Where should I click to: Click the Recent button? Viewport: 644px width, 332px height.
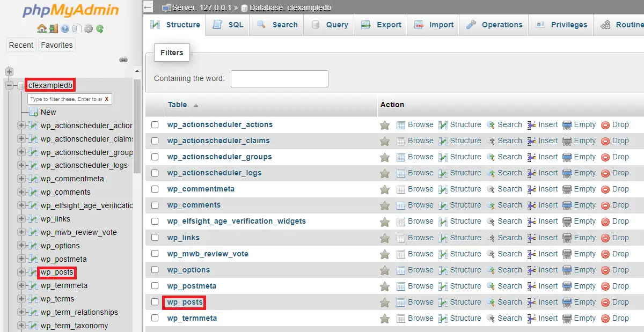coord(21,45)
